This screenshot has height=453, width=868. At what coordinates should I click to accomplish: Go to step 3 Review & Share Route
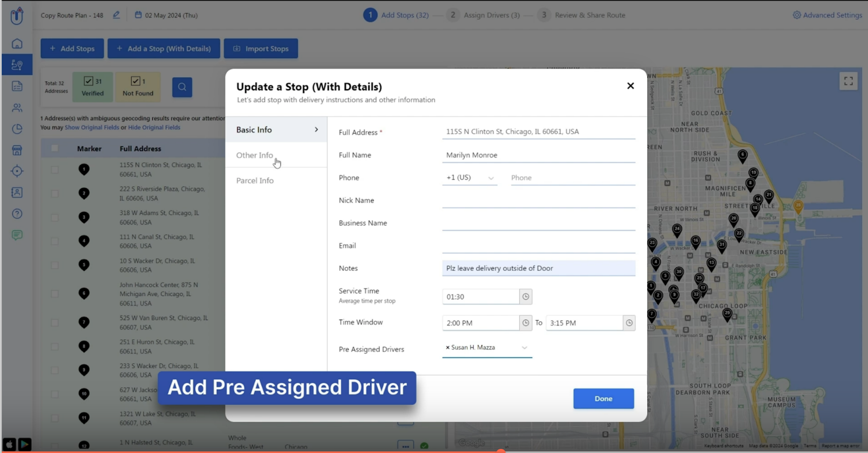(x=581, y=15)
